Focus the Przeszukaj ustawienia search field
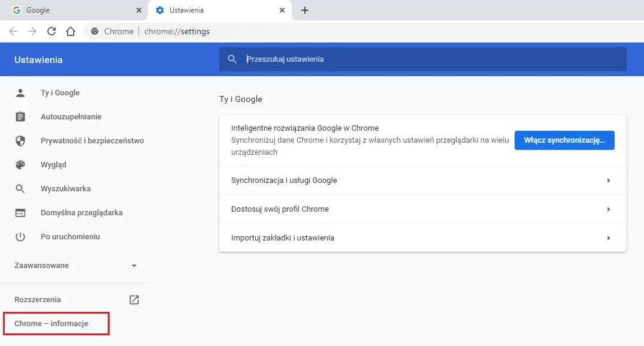Screen dimensions: 644x346 tap(422, 59)
